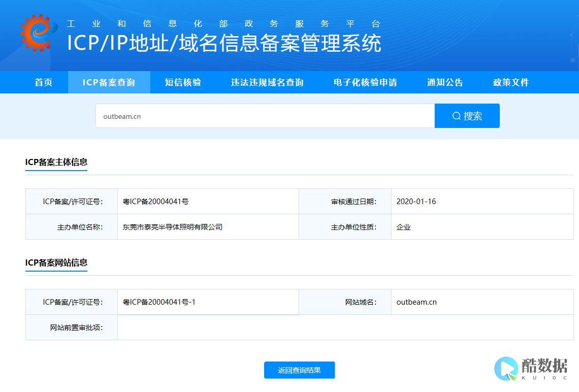Click the ICP备案网站信息 section heading
Viewport: 579px width, 392px height.
(x=56, y=263)
